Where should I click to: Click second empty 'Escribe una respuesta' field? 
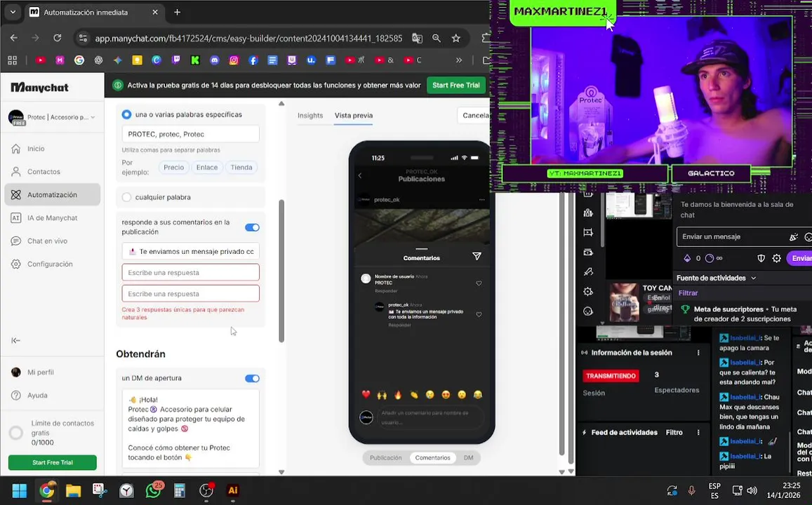tap(191, 293)
